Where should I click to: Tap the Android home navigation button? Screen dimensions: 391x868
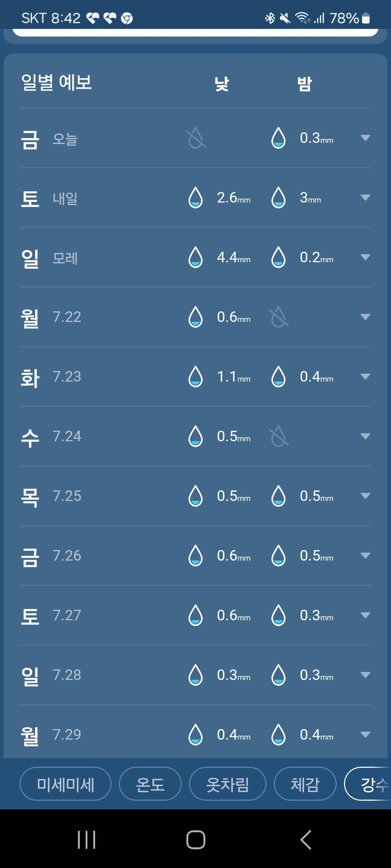[196, 839]
